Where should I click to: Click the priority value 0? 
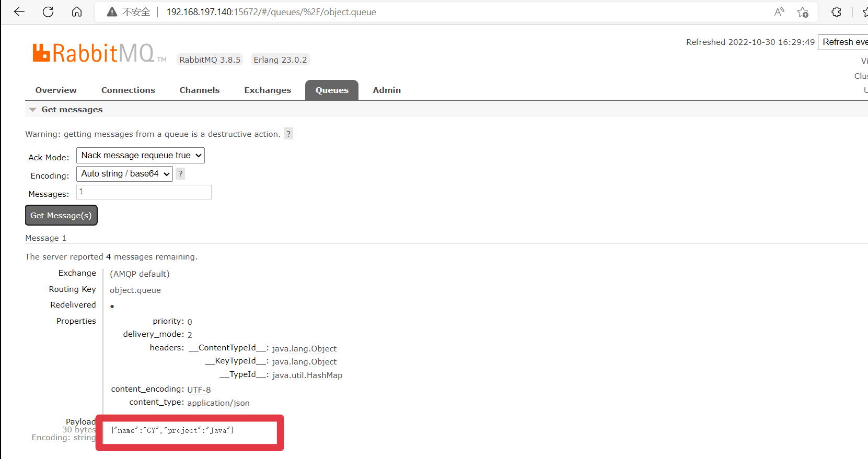click(190, 322)
